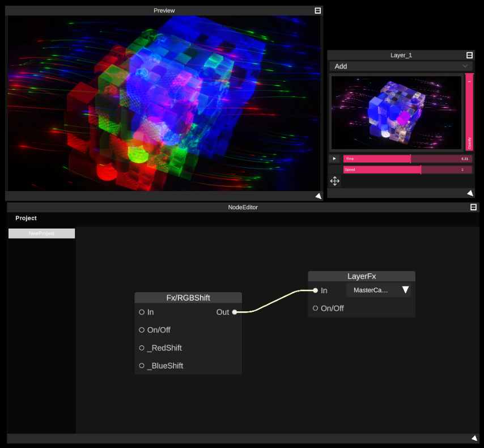Click the Out port on the Fx/RGBShift node
The height and width of the screenshot is (448, 484).
point(234,312)
